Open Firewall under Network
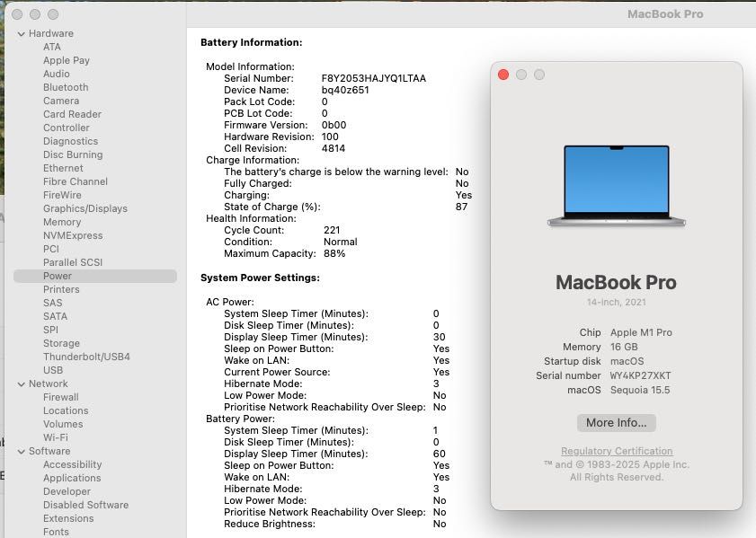Viewport: 756px width, 538px height. coord(60,397)
